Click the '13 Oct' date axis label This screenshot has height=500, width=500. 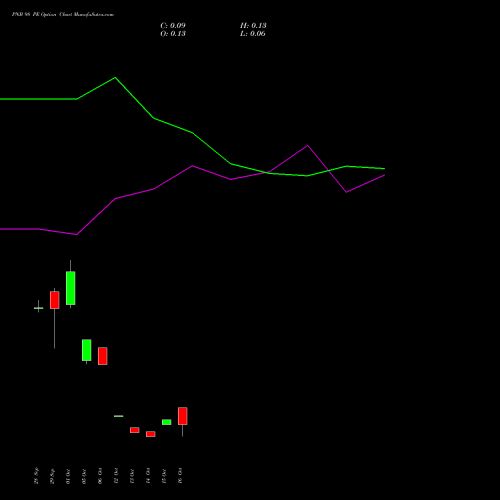(x=132, y=476)
